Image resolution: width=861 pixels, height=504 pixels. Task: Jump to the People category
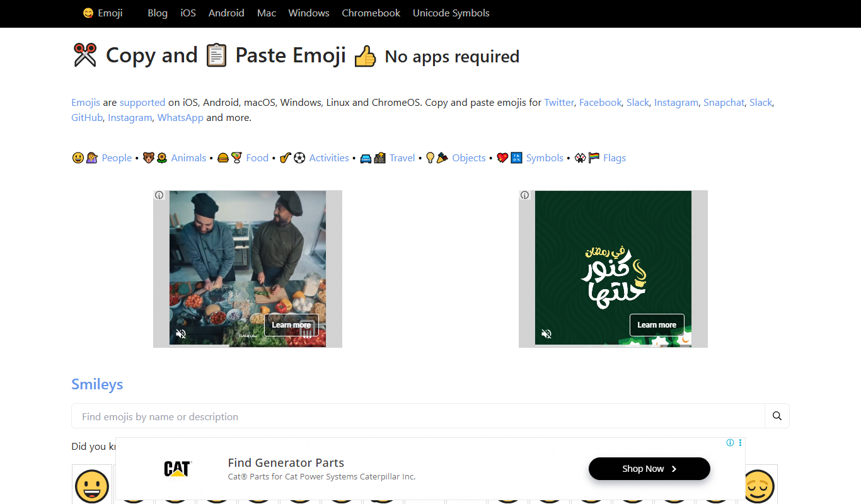pyautogui.click(x=117, y=157)
